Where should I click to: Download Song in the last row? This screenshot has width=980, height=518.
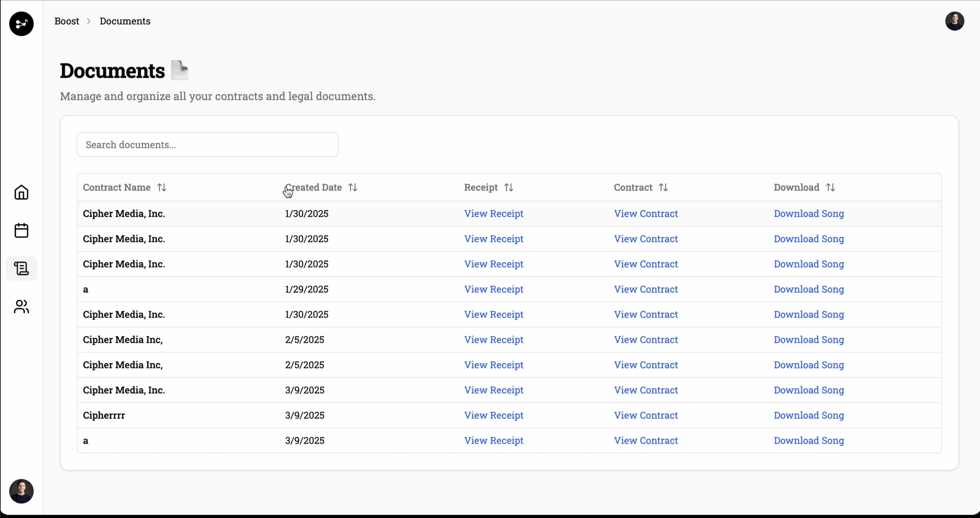(x=809, y=440)
